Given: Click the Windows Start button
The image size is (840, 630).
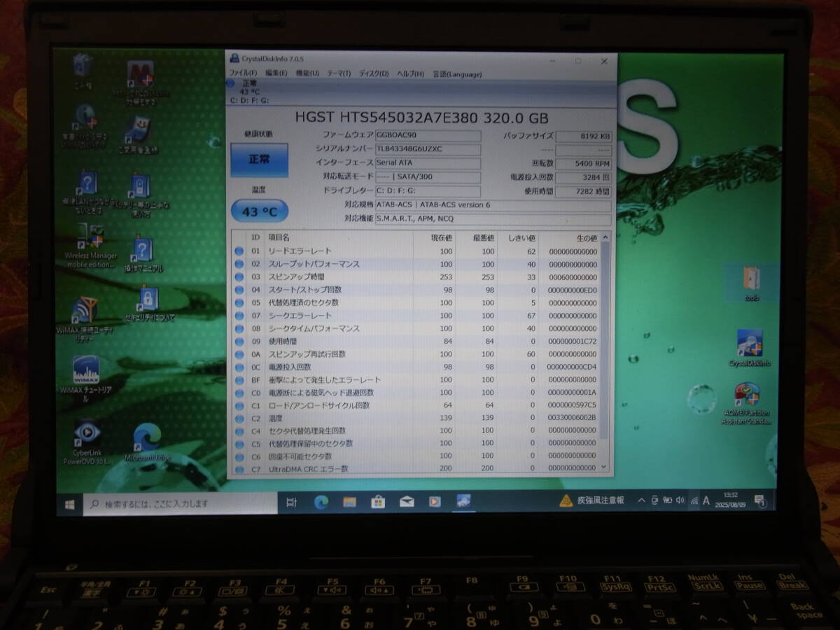Looking at the screenshot, I should 70,503.
